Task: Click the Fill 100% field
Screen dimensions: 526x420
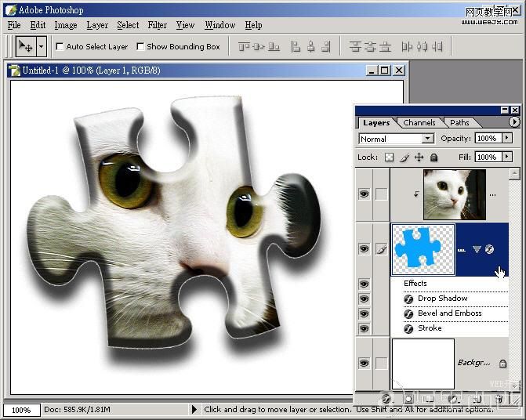Action: pos(488,157)
